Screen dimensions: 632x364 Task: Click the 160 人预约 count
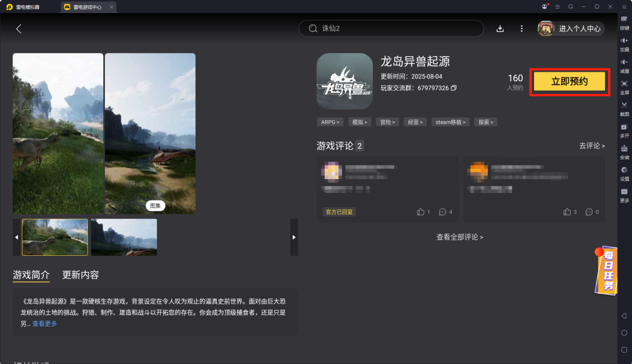(515, 82)
